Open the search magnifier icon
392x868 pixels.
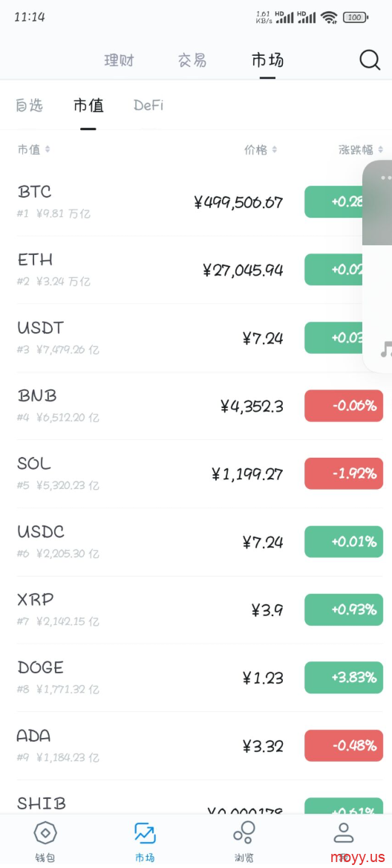pyautogui.click(x=370, y=59)
